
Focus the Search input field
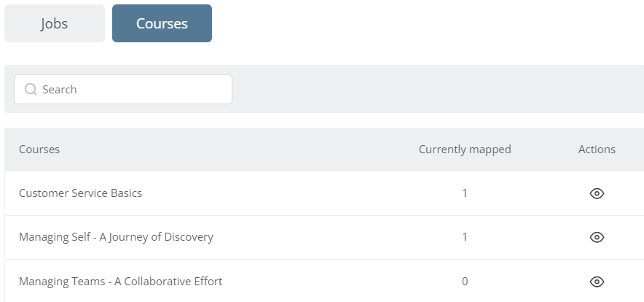point(123,89)
